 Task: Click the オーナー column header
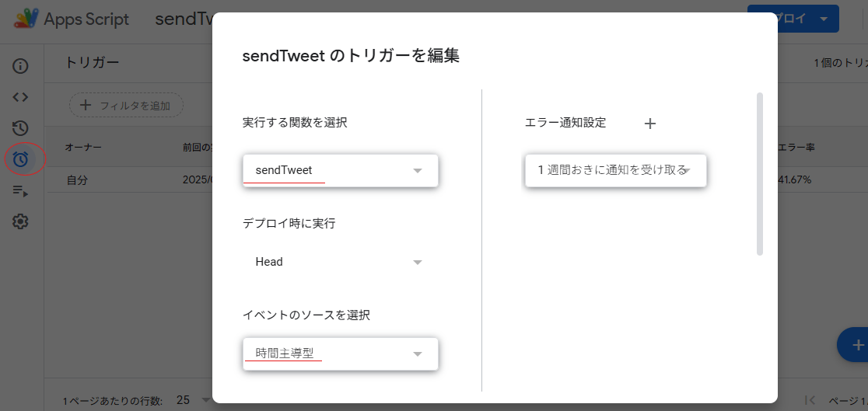83,147
